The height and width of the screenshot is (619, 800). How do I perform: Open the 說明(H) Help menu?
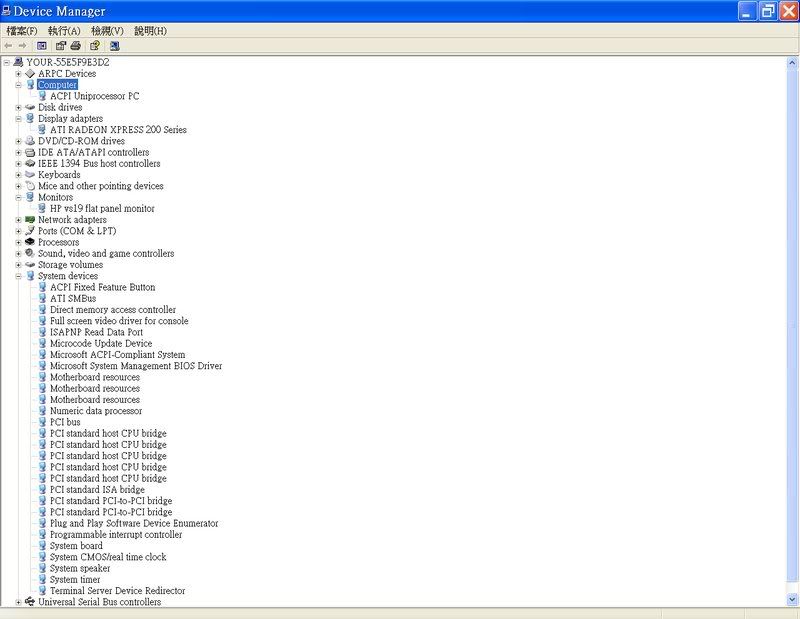(x=151, y=31)
